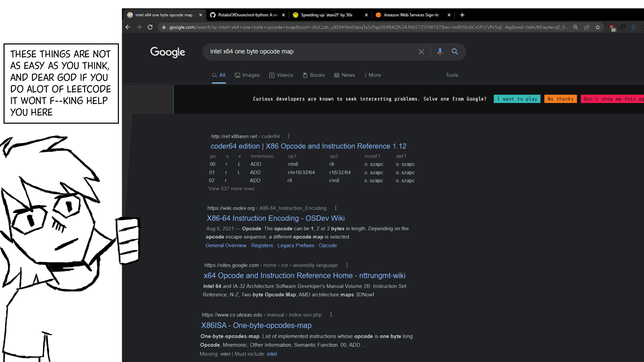Bookmark this page using the star icon
The image size is (644, 362).
pyautogui.click(x=598, y=27)
